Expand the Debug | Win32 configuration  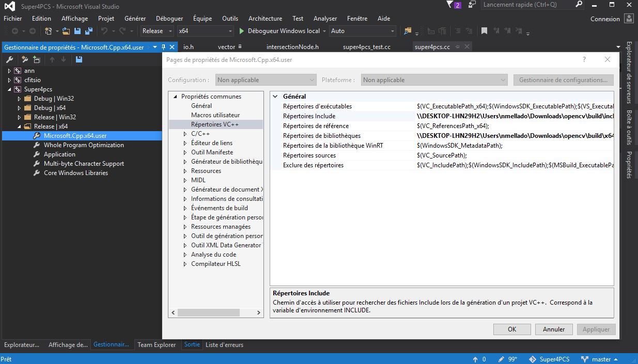(x=20, y=99)
